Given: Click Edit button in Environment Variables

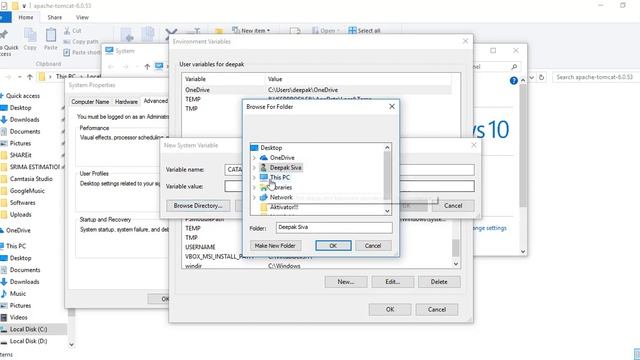Looking at the screenshot, I should pos(393,282).
